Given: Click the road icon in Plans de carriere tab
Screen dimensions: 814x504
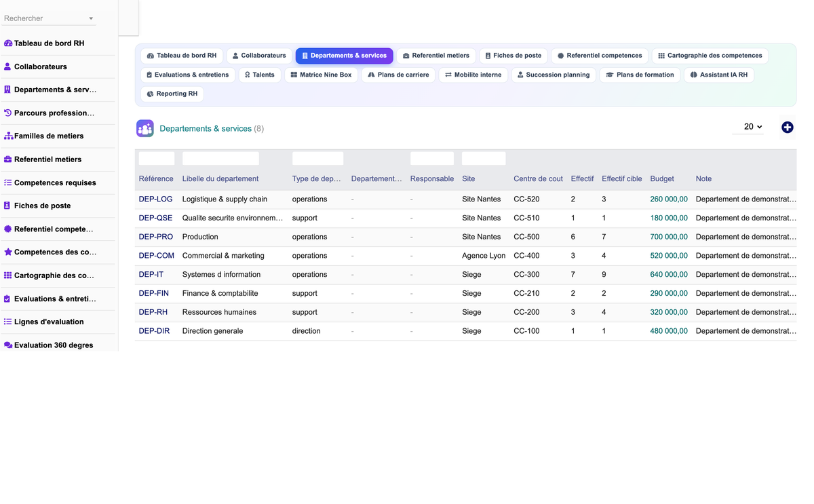Looking at the screenshot, I should [x=372, y=75].
